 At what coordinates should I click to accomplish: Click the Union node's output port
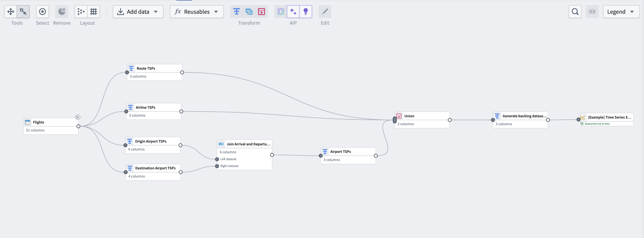450,120
